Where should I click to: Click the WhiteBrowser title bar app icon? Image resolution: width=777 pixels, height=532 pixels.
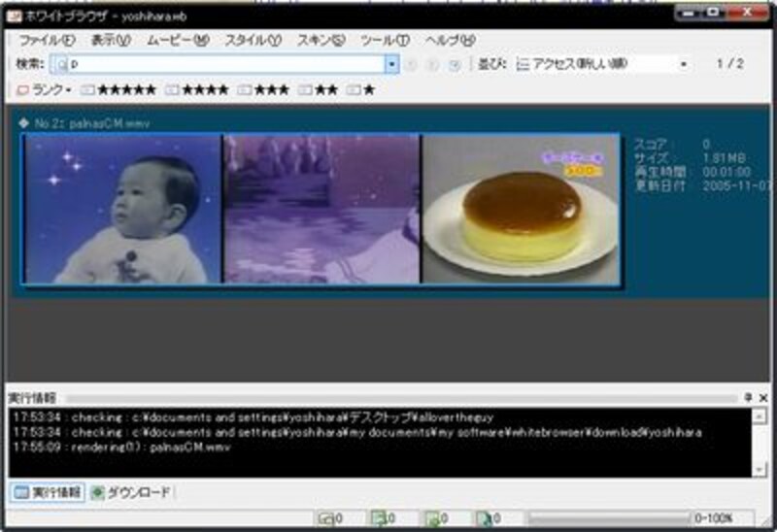pyautogui.click(x=14, y=16)
